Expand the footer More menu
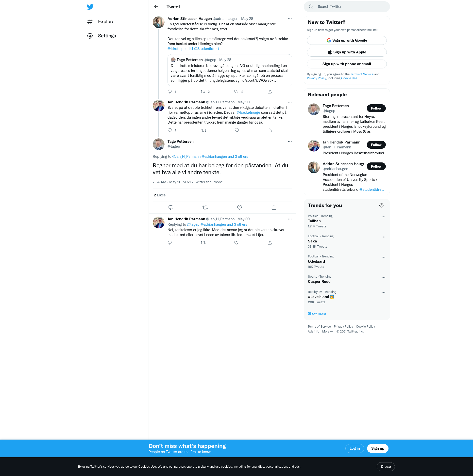The width and height of the screenshot is (473, 476). [x=327, y=332]
